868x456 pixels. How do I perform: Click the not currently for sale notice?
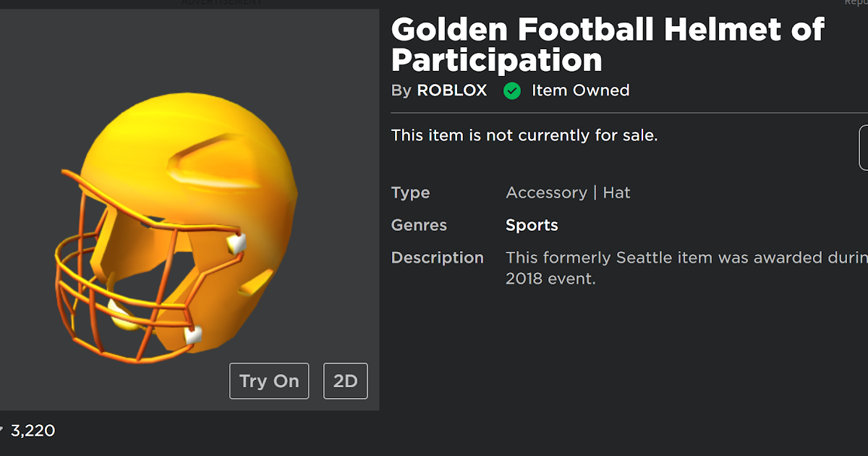coord(524,135)
